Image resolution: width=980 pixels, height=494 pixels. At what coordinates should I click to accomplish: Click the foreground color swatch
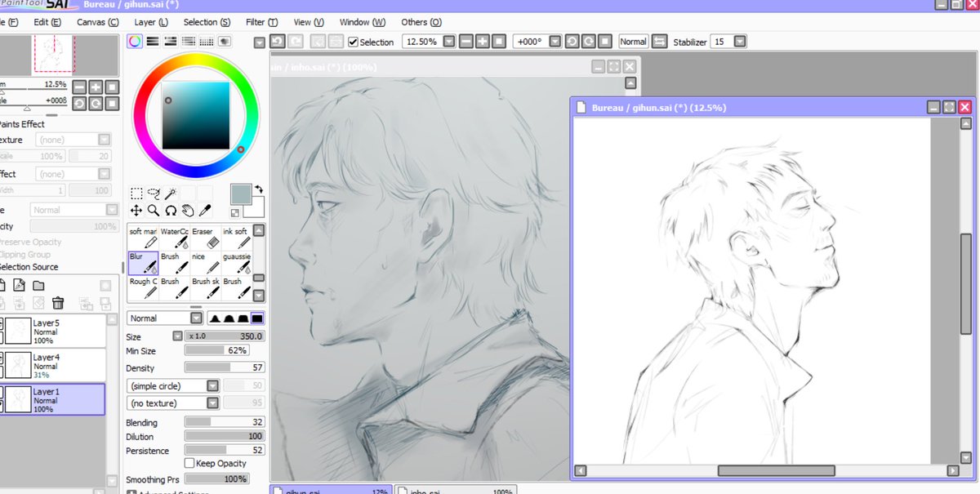point(241,195)
